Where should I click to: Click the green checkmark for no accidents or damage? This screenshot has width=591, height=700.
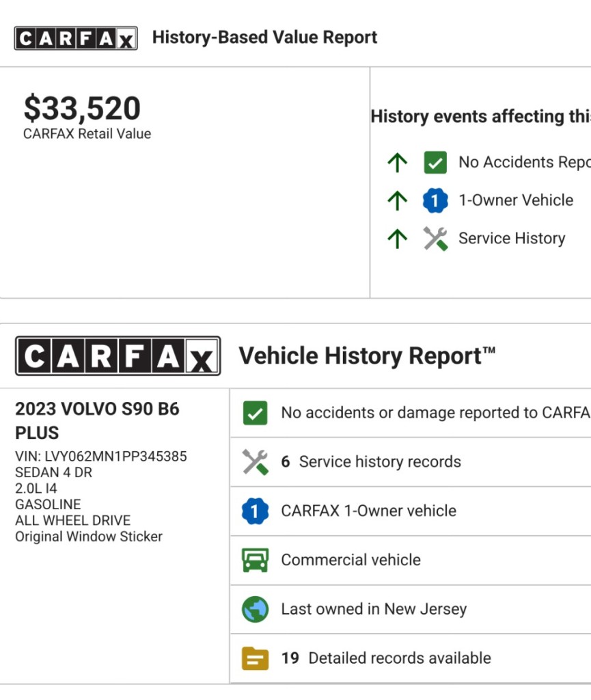255,413
